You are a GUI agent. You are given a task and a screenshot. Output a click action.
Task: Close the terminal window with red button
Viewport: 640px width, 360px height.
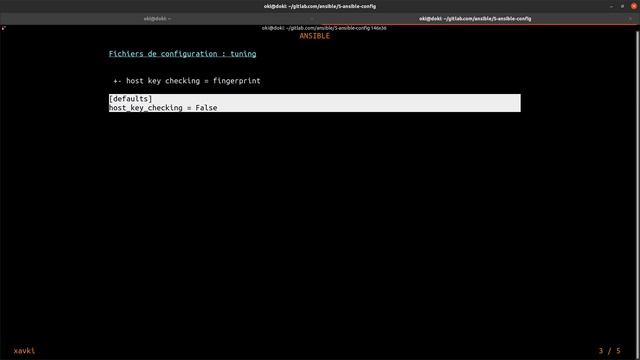coord(633,6)
